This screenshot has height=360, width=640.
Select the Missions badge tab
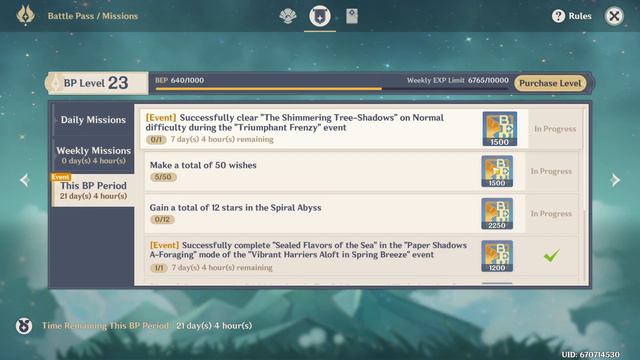320,16
